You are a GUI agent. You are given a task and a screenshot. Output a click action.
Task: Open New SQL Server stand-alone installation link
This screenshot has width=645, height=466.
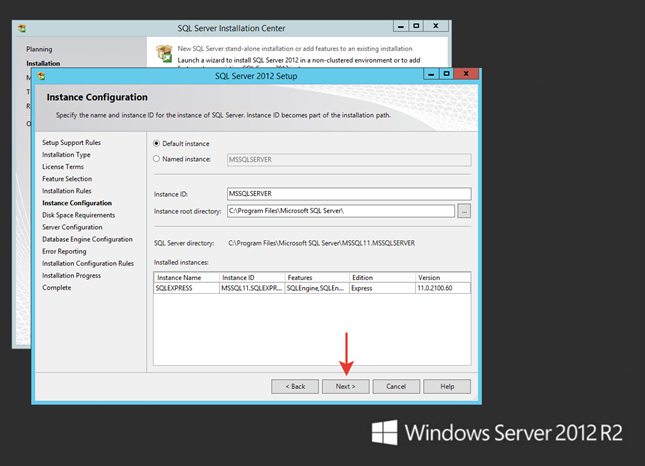pos(295,49)
